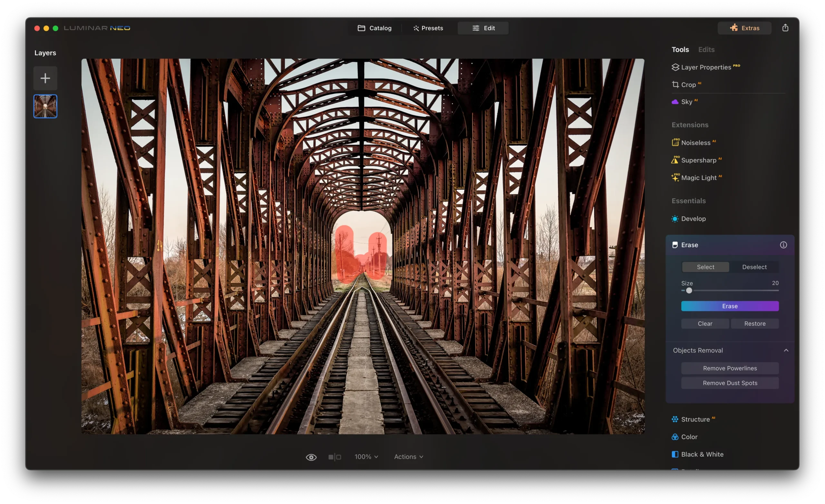Click the gradient Erase button
The height and width of the screenshot is (504, 825).
pos(730,306)
